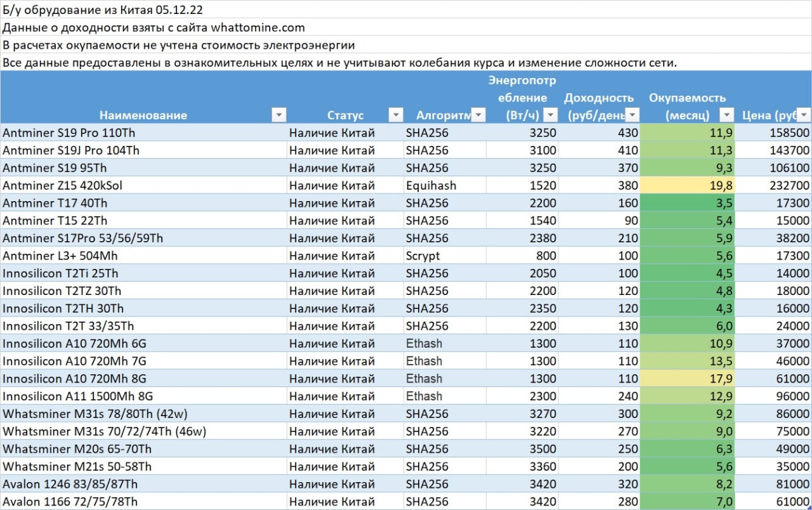The height and width of the screenshot is (510, 812).
Task: Select the 'Antminer Z15 420kSol' cell
Action: click(x=143, y=185)
